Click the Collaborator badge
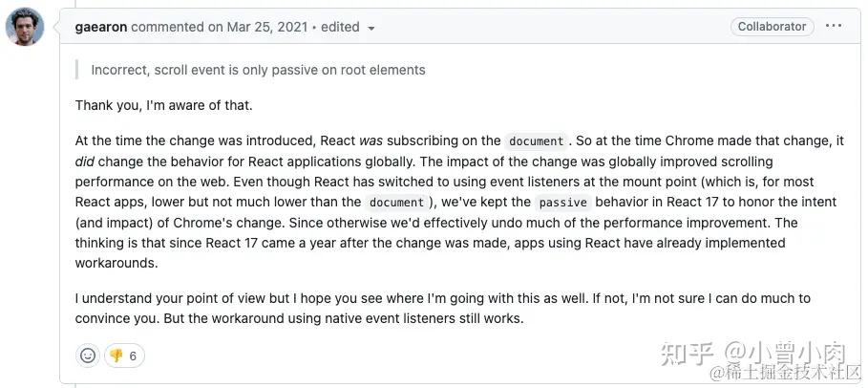This screenshot has height=388, width=868. [772, 27]
